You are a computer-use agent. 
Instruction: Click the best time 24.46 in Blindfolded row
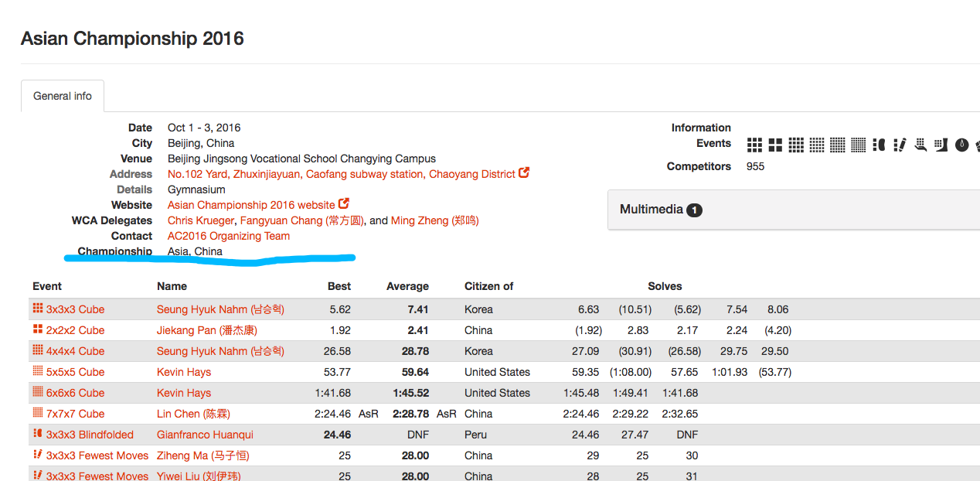click(337, 435)
